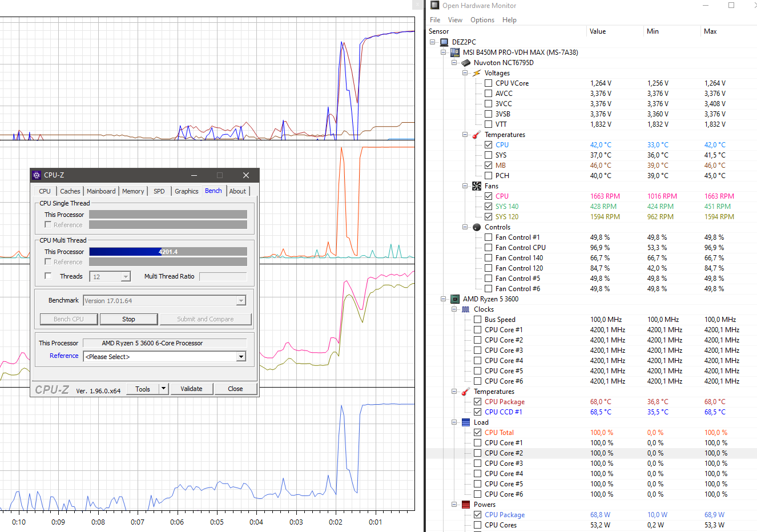The image size is (757, 532).
Task: Click the MSI B450M motherboard icon
Action: click(455, 53)
